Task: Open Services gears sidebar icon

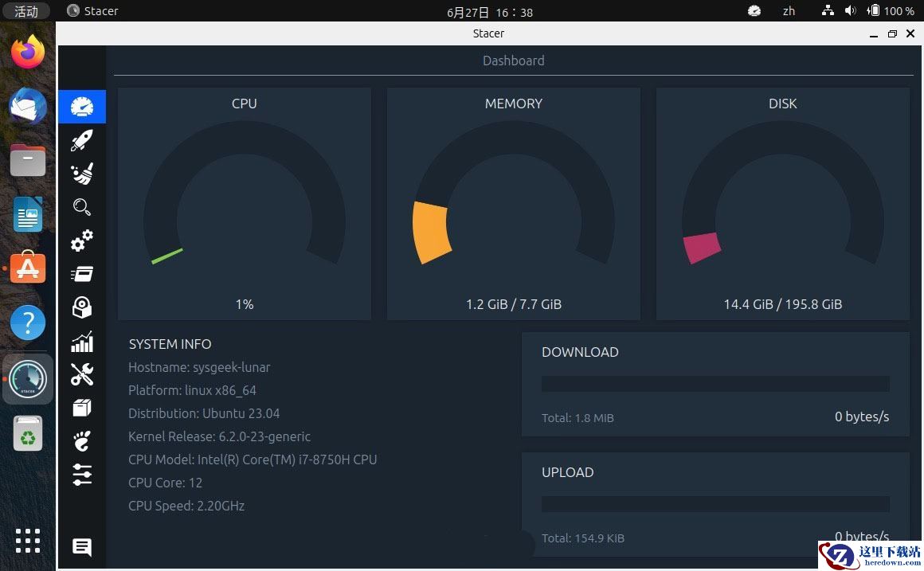Action: [x=82, y=241]
